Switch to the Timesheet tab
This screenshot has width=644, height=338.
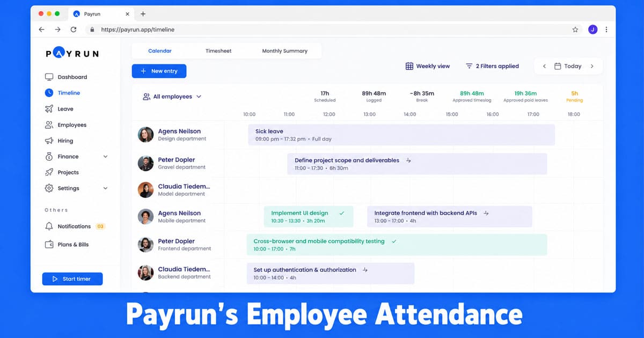pos(218,51)
